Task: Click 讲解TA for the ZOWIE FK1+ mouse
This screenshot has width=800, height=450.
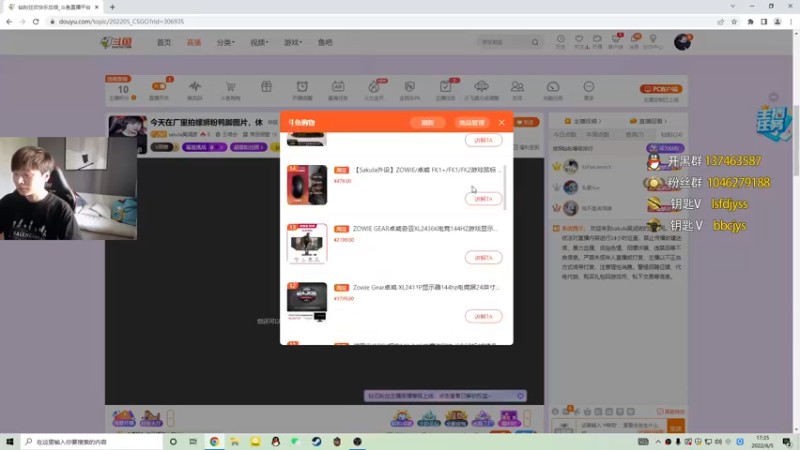Action: pos(483,199)
